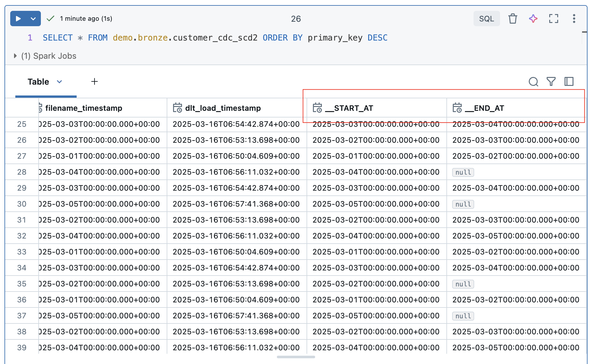Select the dlt_load_timestamp column header

pos(223,108)
